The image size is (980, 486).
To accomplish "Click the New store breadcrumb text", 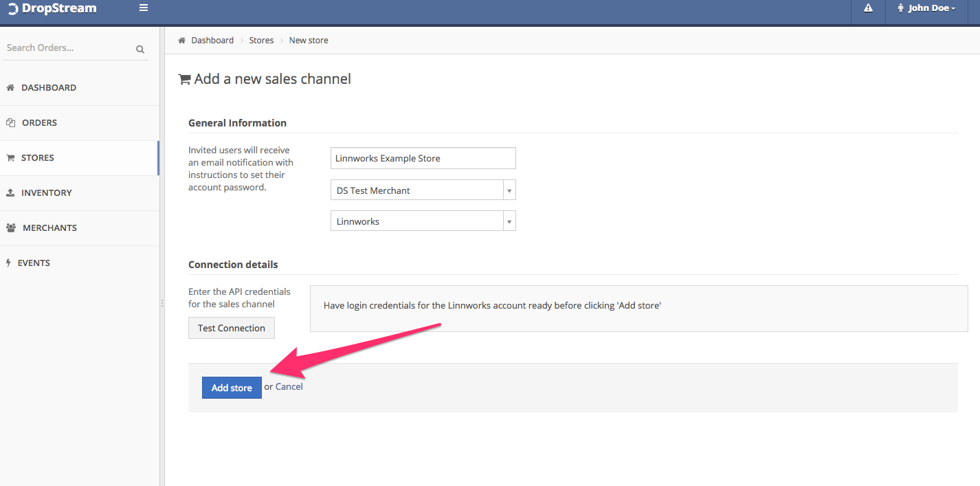I will [309, 41].
